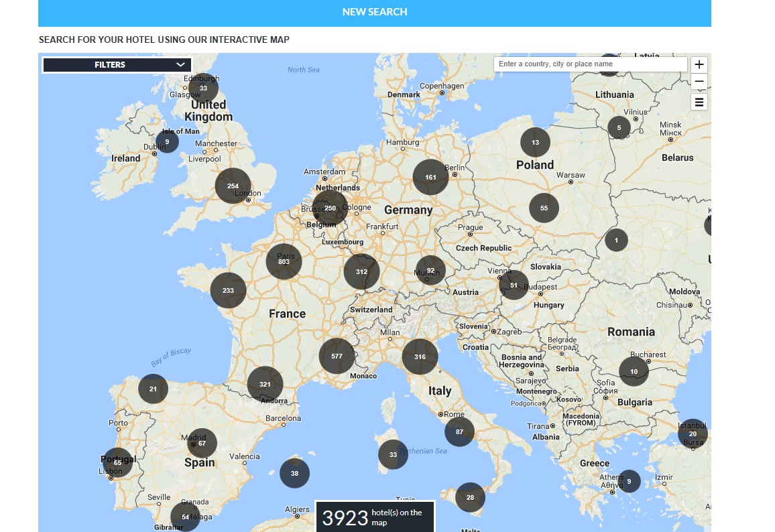
Task: Expand the Filters dropdown
Action: point(117,65)
